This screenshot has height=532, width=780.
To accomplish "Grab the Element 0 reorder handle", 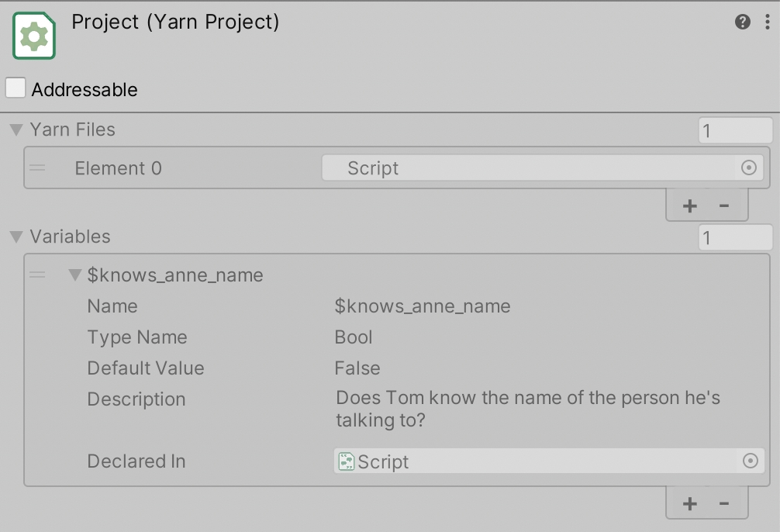I will [x=37, y=168].
